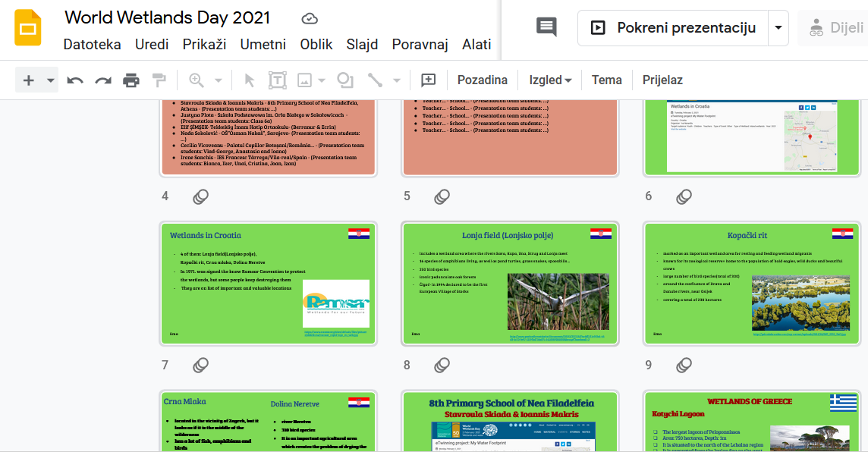This screenshot has width=868, height=452.
Task: Select the Kopački rit slide
Action: pos(752,284)
